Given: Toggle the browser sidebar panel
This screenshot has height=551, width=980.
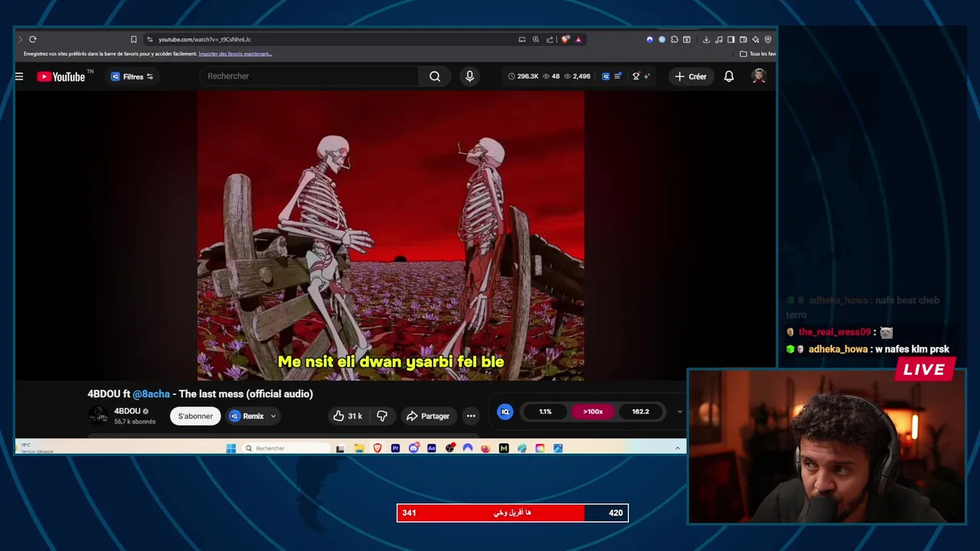Looking at the screenshot, I should (730, 39).
